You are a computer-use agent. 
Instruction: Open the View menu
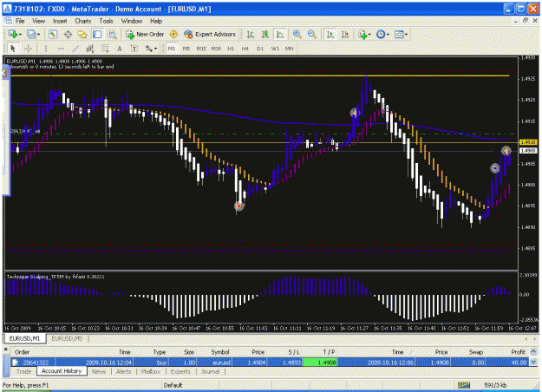click(x=39, y=21)
